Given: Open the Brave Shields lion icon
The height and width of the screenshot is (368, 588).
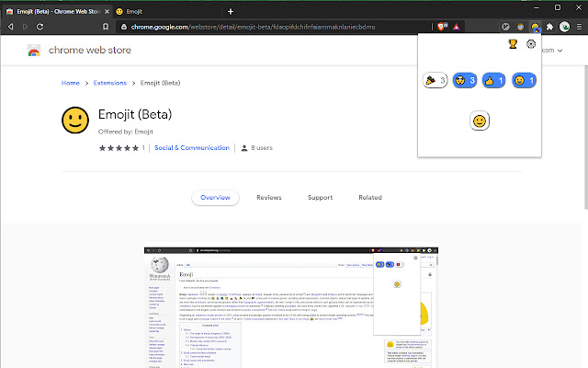Looking at the screenshot, I should 442,27.
